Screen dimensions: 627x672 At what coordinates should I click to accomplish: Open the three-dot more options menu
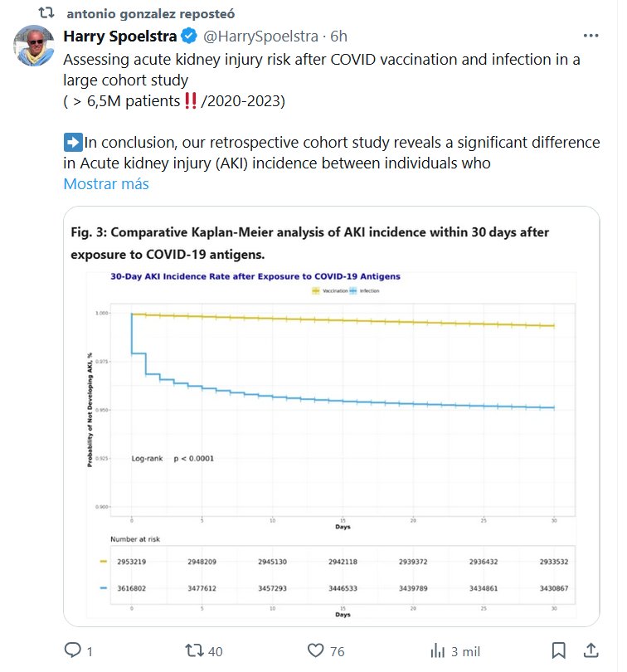click(591, 37)
